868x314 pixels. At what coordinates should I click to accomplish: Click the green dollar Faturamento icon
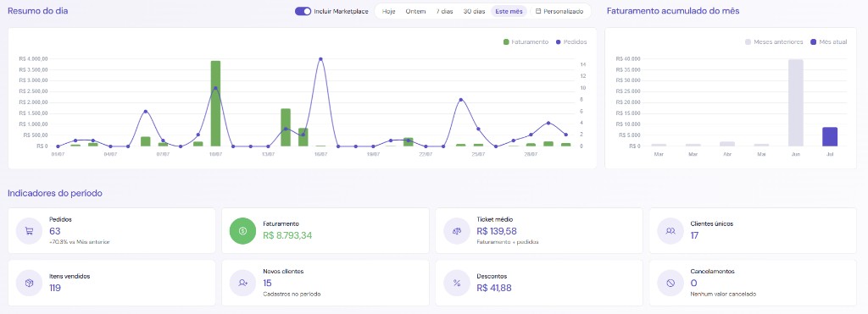coord(243,231)
